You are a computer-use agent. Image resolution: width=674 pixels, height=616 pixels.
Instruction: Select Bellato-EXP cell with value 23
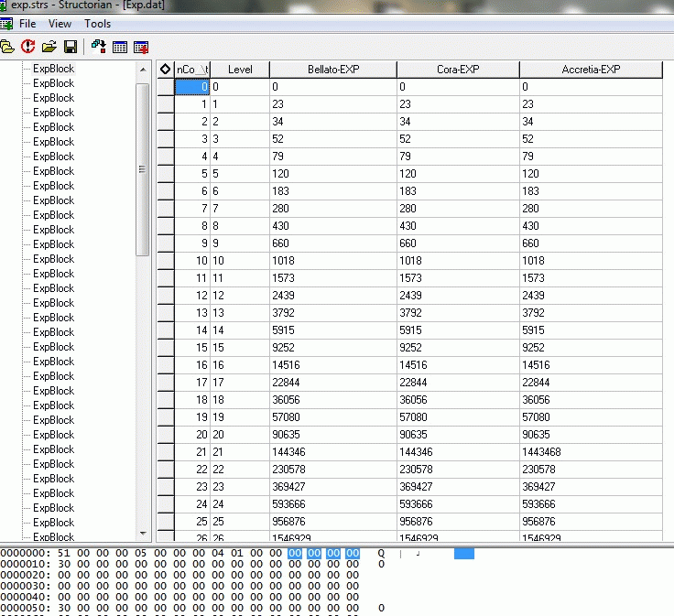(x=333, y=104)
